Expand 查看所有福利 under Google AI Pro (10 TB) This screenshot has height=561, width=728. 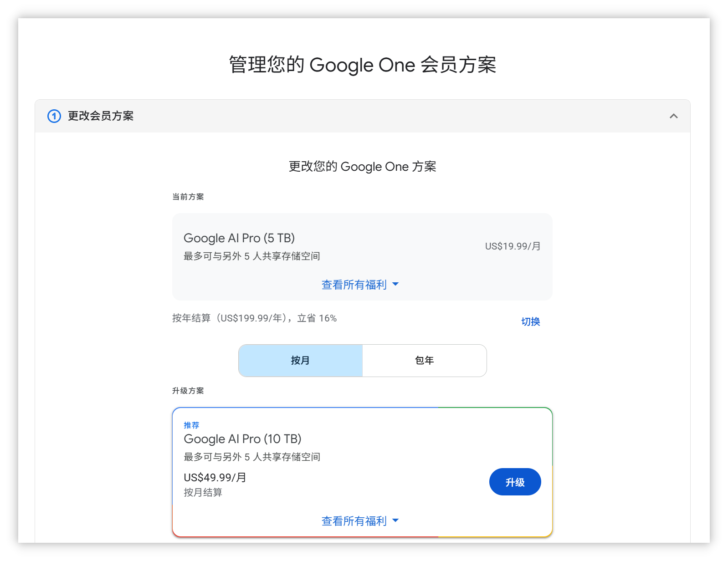coord(360,521)
